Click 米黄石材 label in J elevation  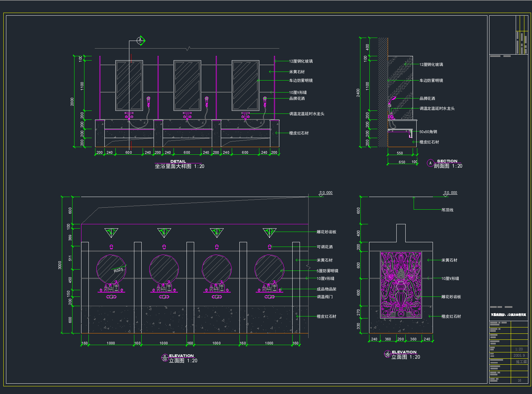[449, 260]
